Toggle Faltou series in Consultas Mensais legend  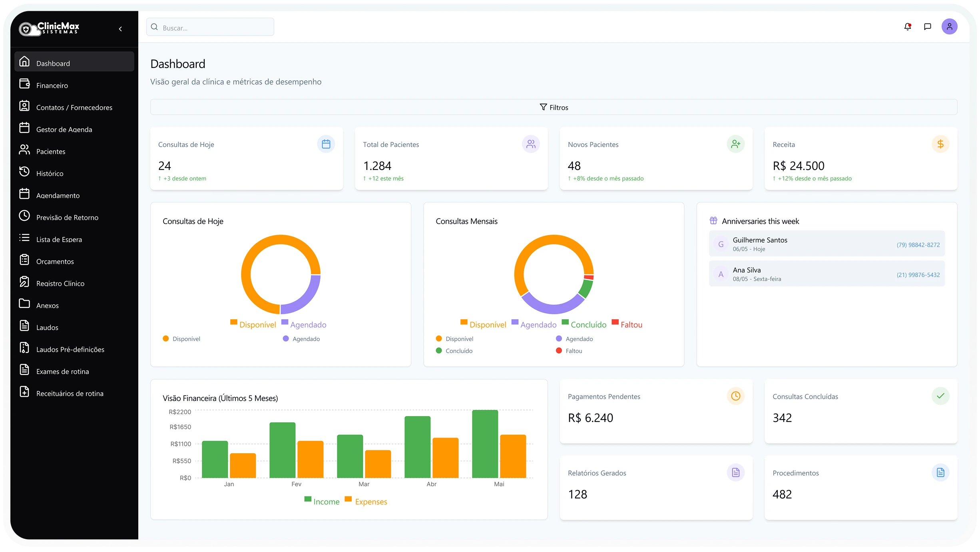(x=627, y=324)
